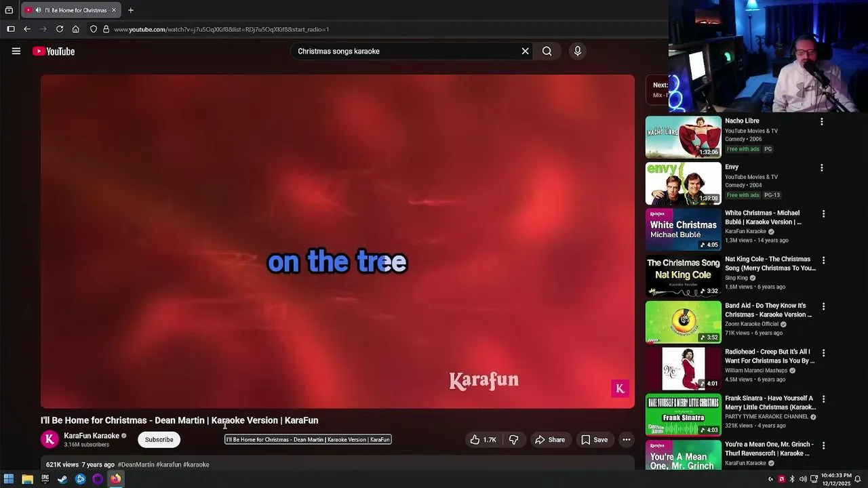The width and height of the screenshot is (868, 488).
Task: Reload the current page
Action: 60,29
